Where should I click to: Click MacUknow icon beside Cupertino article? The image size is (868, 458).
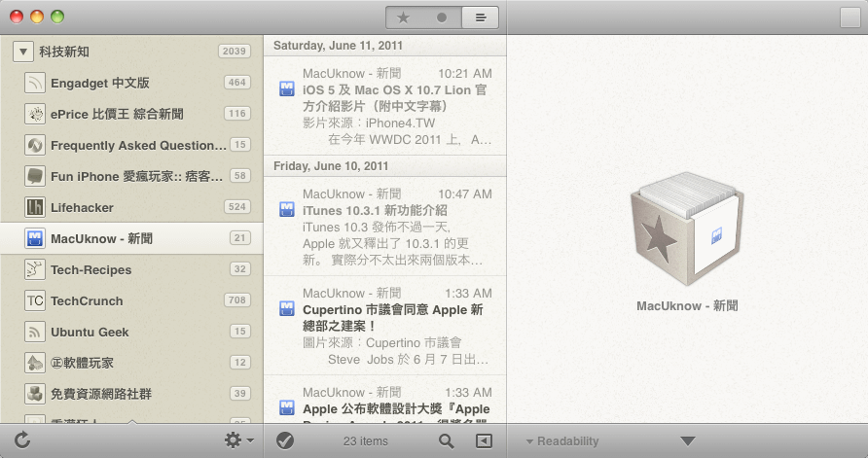pyautogui.click(x=287, y=308)
